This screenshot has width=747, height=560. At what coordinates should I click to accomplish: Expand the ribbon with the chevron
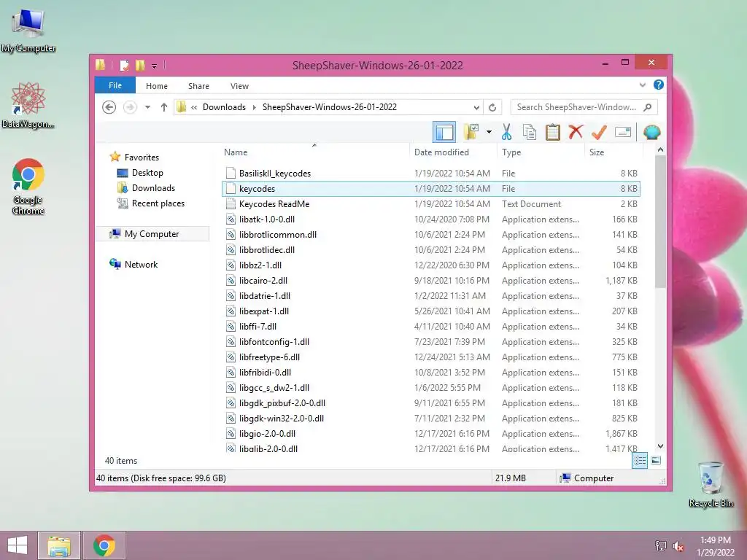pyautogui.click(x=643, y=85)
